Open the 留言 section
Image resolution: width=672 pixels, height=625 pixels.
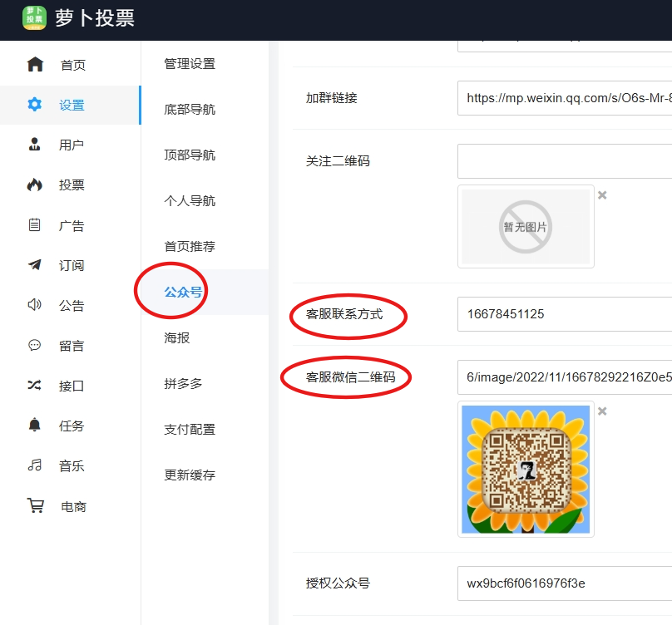(x=72, y=346)
